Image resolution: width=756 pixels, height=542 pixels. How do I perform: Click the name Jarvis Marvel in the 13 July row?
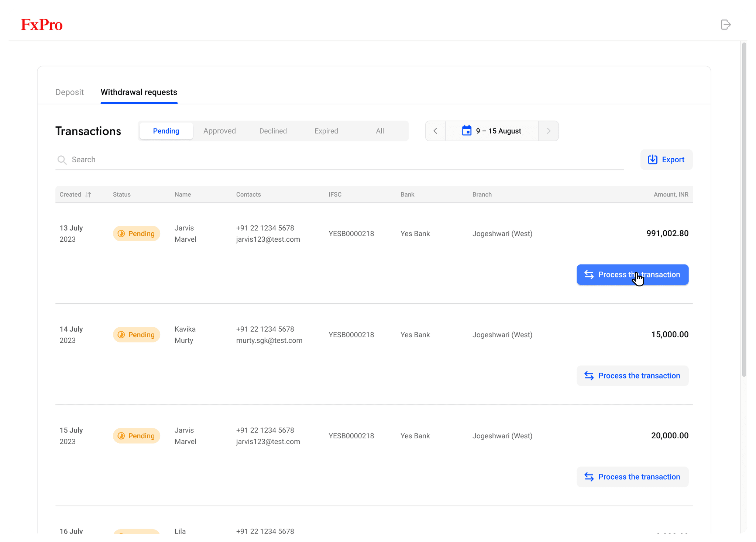185,234
